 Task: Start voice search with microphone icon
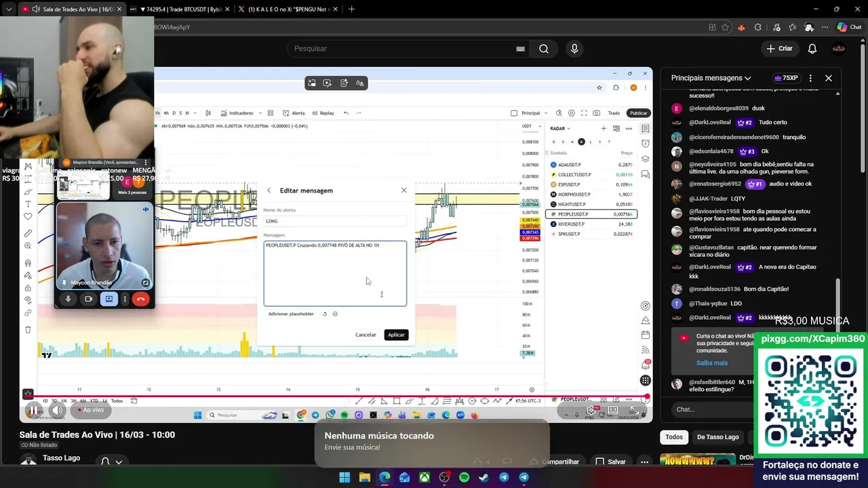(574, 49)
